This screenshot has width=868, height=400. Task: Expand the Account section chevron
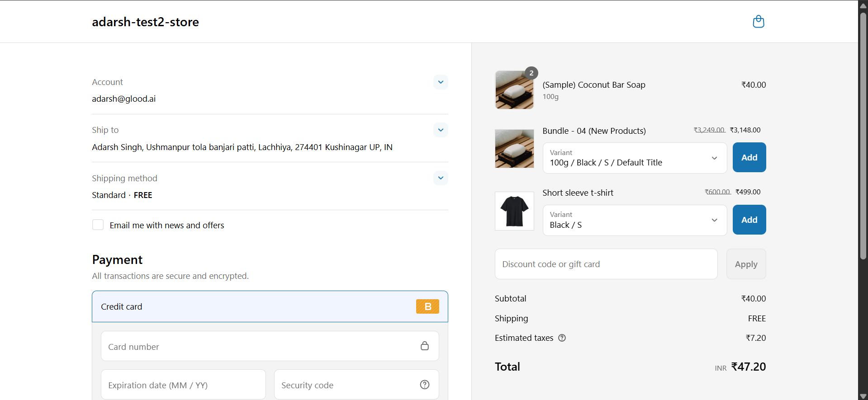[x=441, y=82]
